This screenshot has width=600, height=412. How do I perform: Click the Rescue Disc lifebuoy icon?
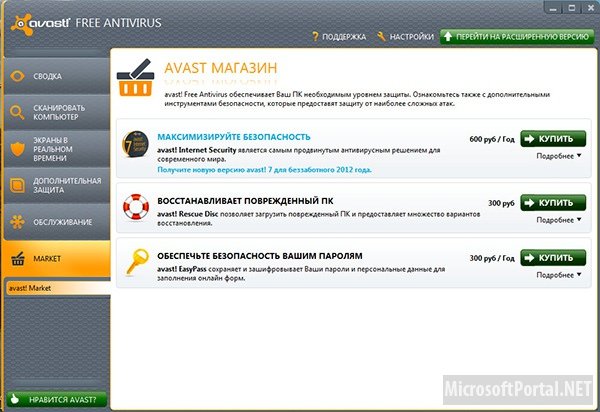(x=136, y=207)
